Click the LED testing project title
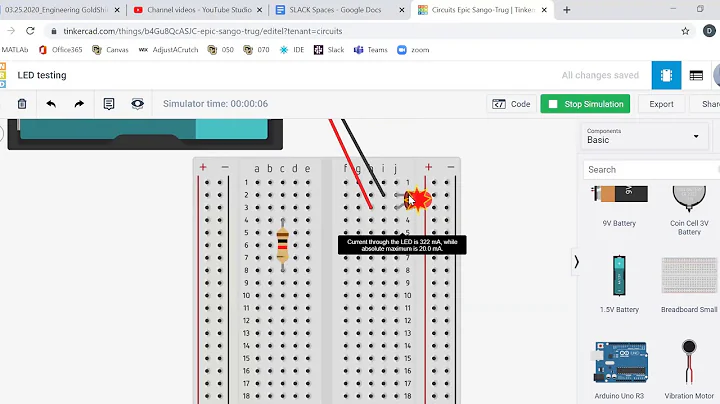Viewport: 720px width, 404px height. (x=42, y=75)
